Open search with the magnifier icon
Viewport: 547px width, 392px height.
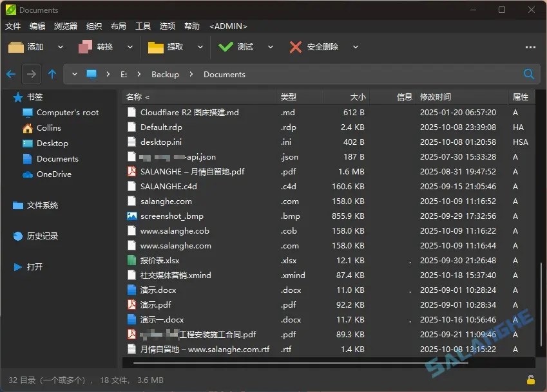click(528, 74)
